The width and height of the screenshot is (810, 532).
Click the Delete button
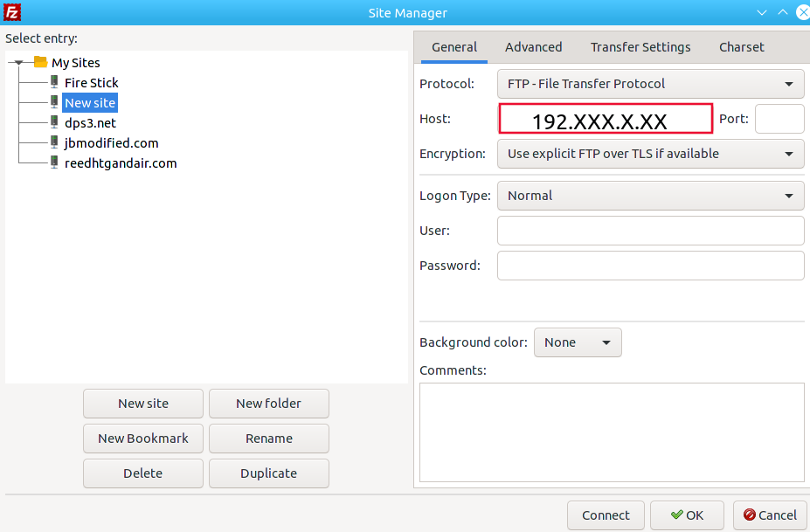[143, 473]
